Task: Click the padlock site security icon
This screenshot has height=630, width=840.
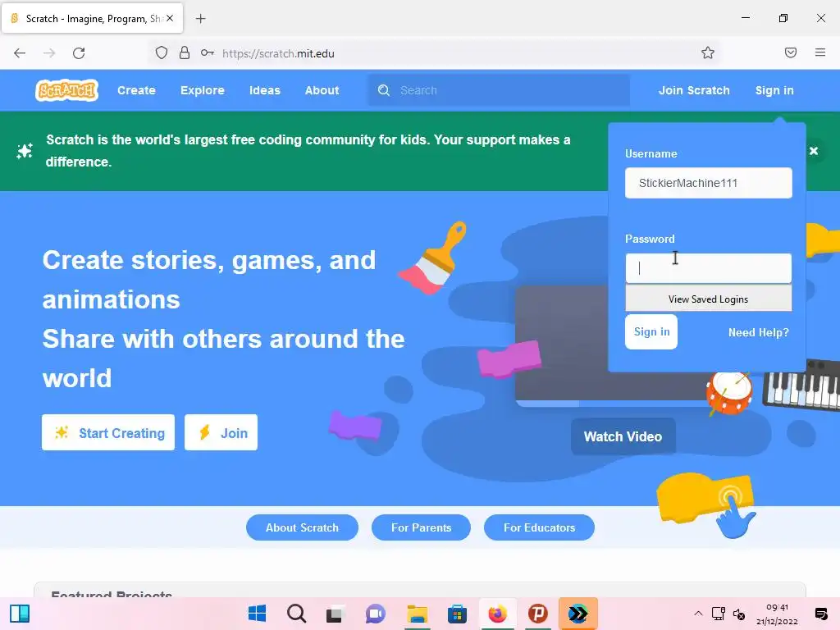Action: 185,53
